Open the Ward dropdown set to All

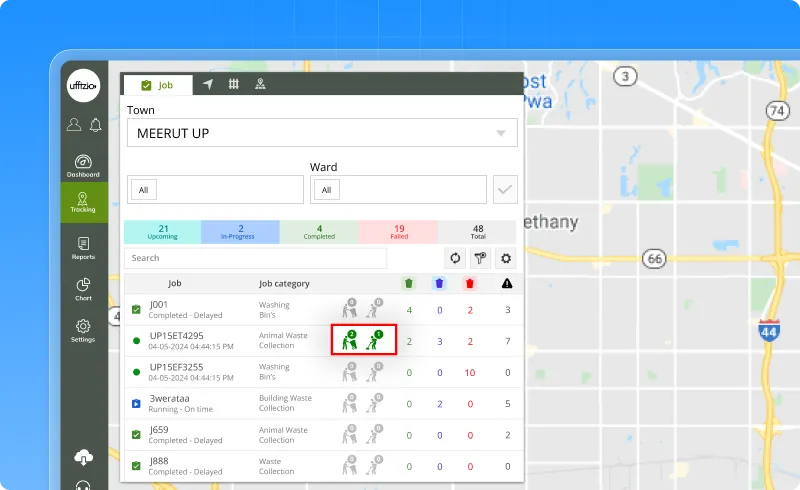point(397,189)
